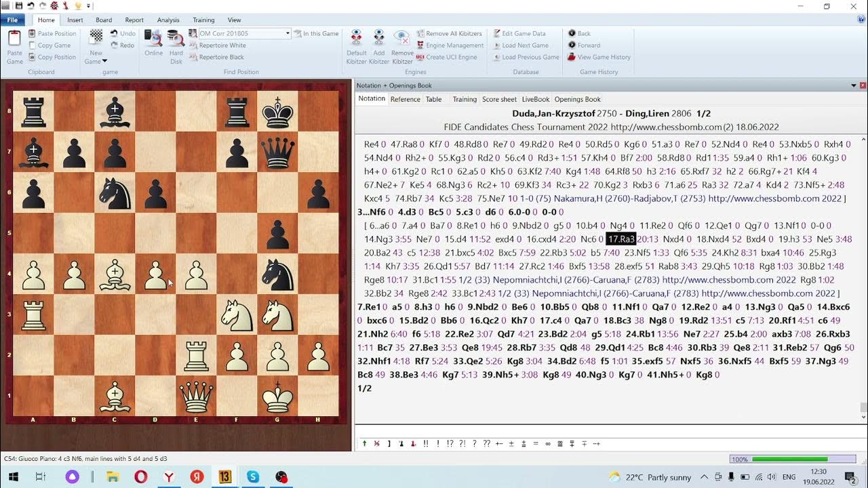Open the Notation pane dropdown arrow
This screenshot has width=868, height=488.
click(x=854, y=85)
